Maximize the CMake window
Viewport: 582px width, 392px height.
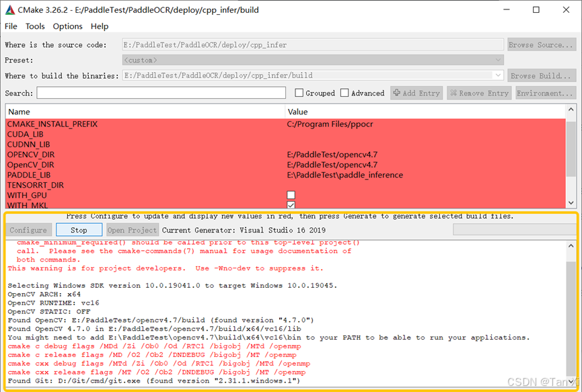click(x=536, y=10)
